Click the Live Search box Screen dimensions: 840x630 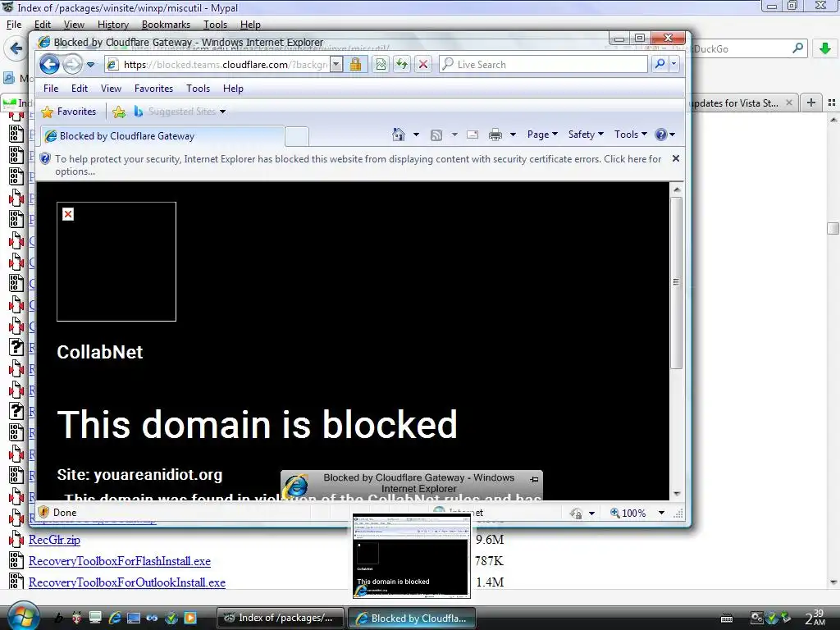(x=543, y=64)
